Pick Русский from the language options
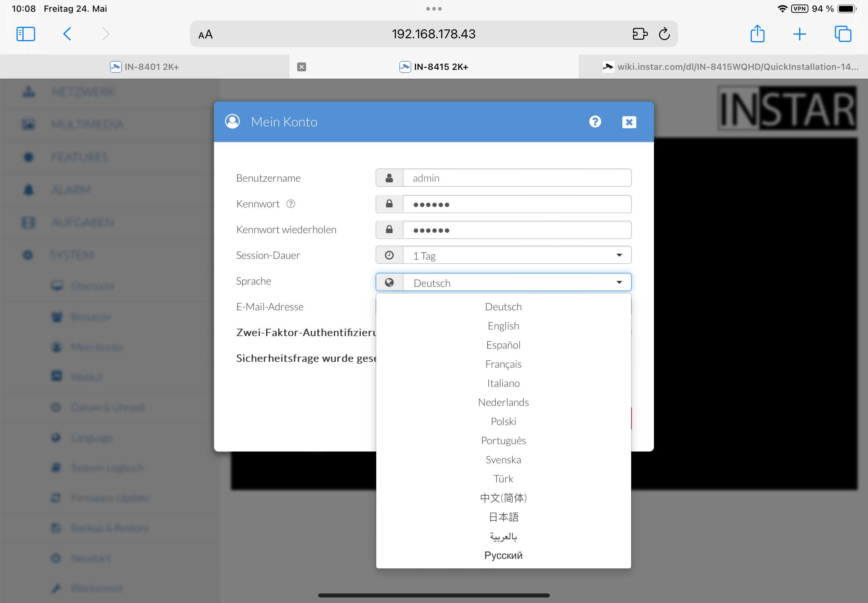Image resolution: width=868 pixels, height=603 pixels. click(x=503, y=555)
